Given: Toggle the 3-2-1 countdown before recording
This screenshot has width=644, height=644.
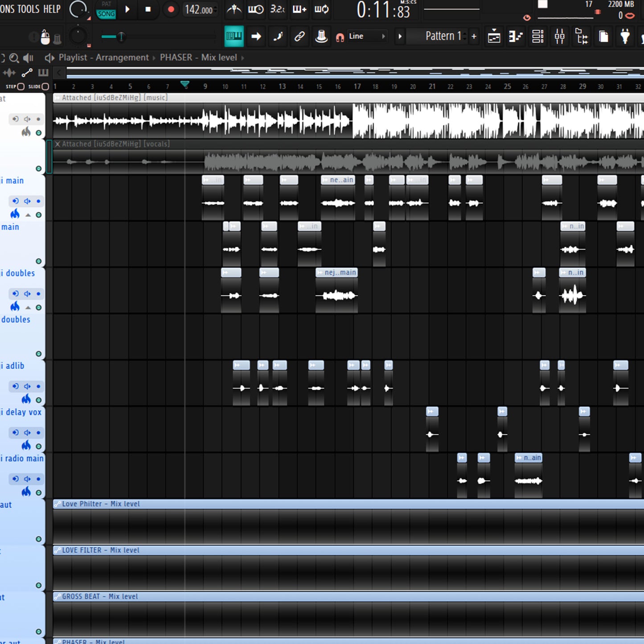Looking at the screenshot, I should pos(277,9).
